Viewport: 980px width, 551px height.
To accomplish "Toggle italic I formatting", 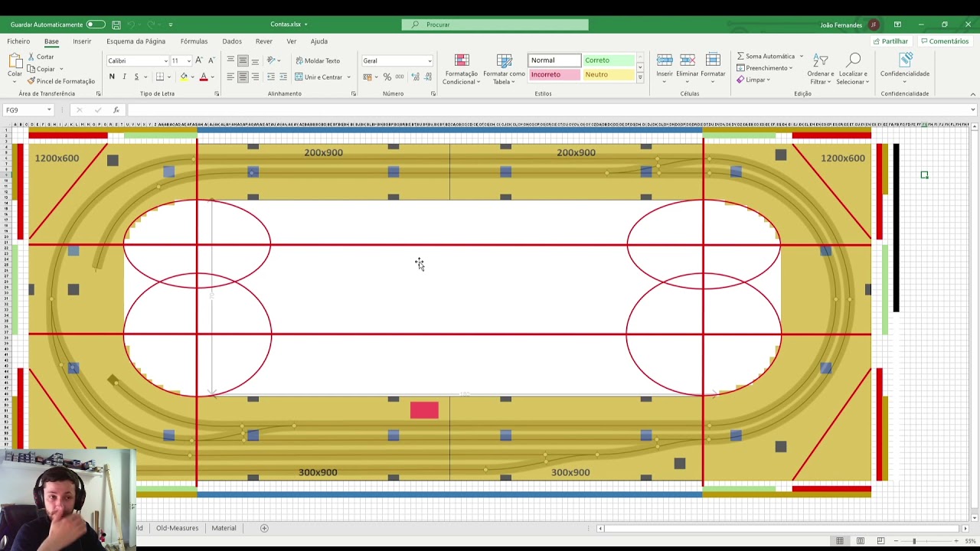I will click(x=124, y=77).
